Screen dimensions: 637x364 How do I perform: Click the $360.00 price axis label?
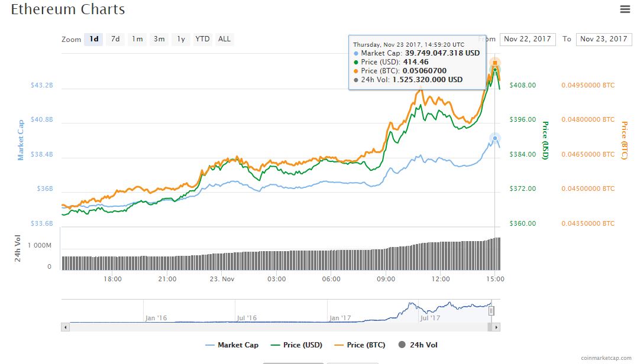(x=523, y=223)
